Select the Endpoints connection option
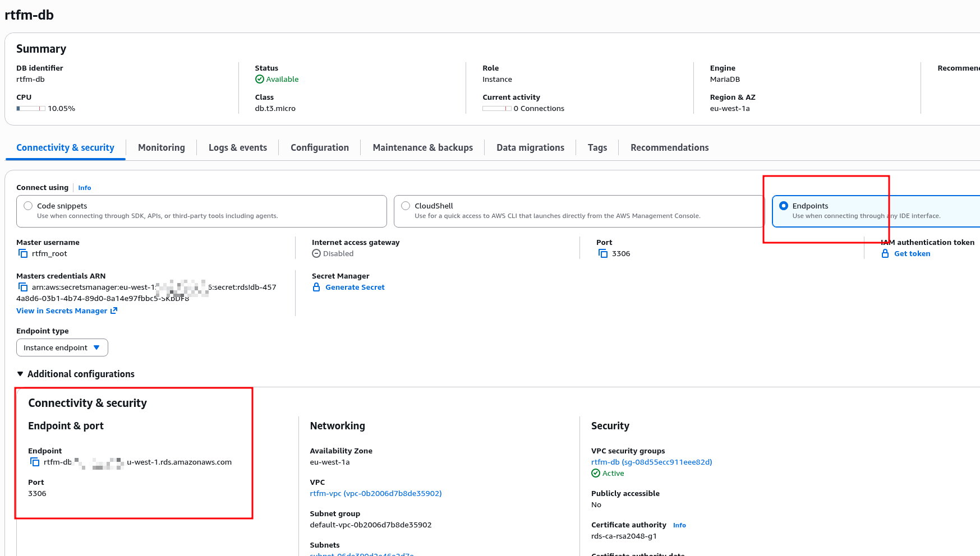This screenshot has height=556, width=980. tap(784, 206)
